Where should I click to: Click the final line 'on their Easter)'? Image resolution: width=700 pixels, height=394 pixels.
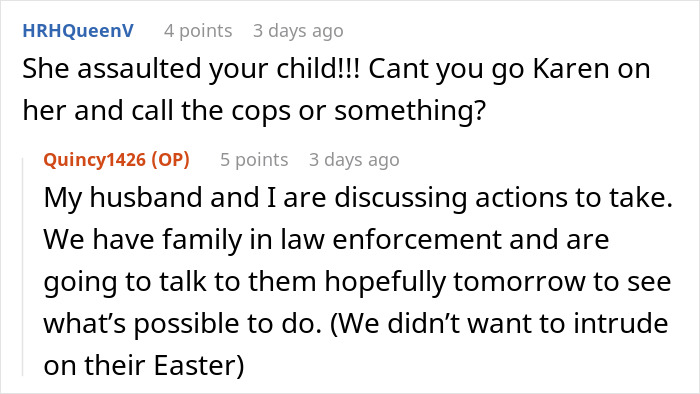tap(144, 365)
